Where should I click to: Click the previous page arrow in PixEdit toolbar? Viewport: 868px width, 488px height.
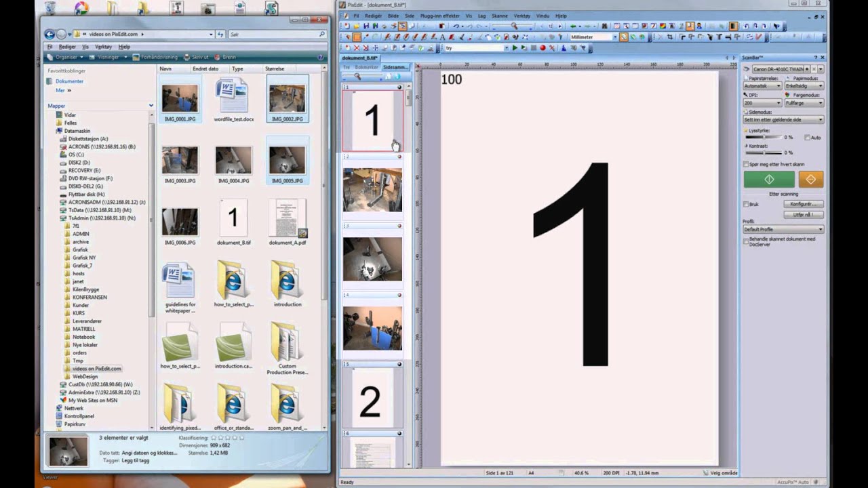click(x=542, y=26)
